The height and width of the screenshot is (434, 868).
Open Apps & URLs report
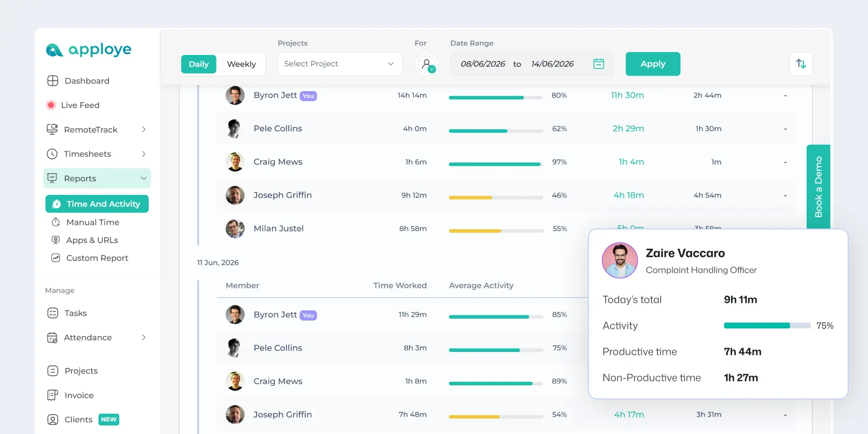click(x=92, y=240)
